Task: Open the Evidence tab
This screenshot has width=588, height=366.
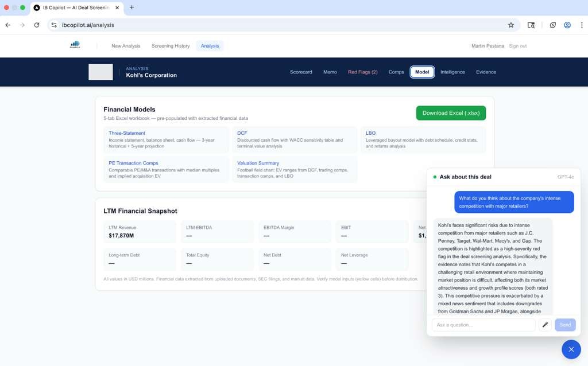Action: point(486,72)
